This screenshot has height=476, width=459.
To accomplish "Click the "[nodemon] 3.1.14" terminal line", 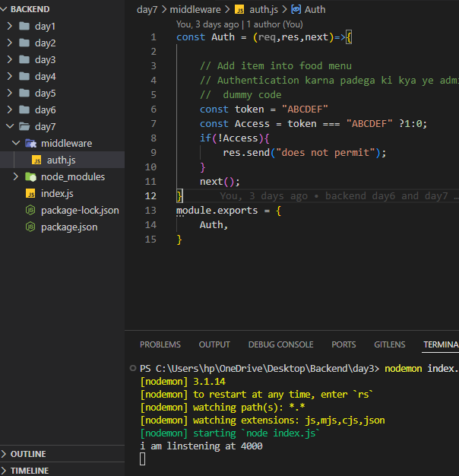I will tap(183, 381).
